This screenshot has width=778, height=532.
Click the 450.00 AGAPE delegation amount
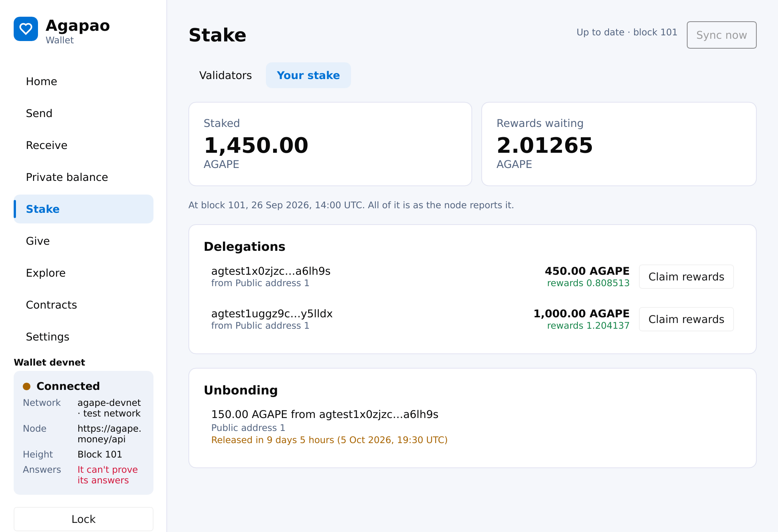pyautogui.click(x=587, y=271)
